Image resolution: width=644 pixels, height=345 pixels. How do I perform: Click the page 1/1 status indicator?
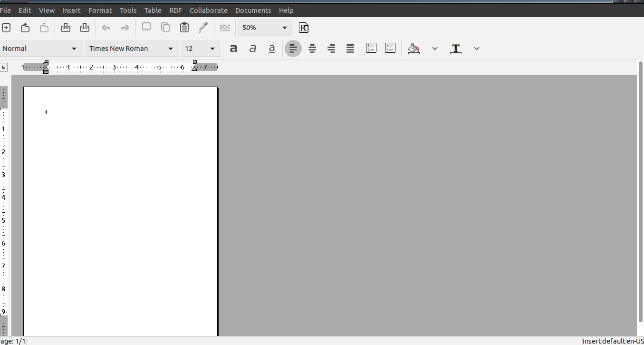click(x=13, y=341)
